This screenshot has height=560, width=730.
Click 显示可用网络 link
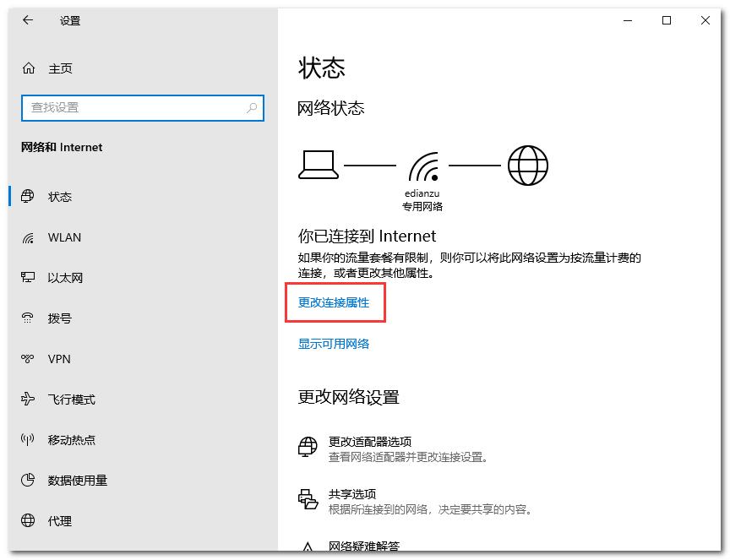[x=335, y=344]
